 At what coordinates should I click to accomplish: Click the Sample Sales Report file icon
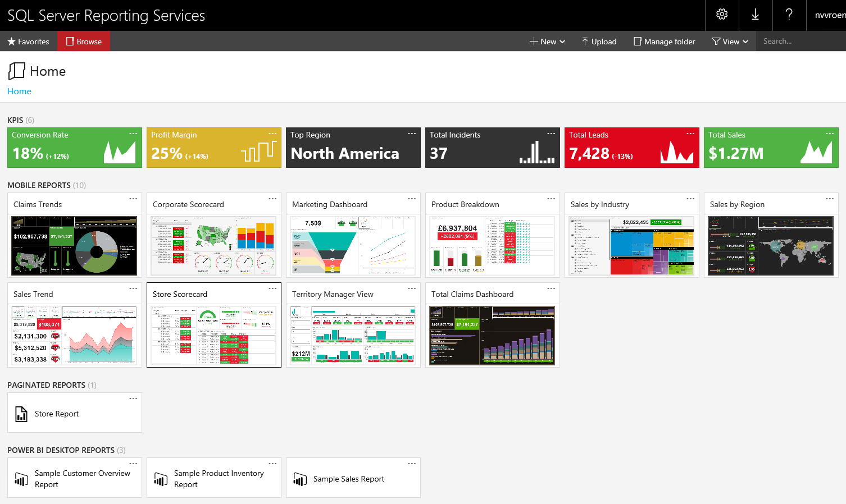point(299,479)
